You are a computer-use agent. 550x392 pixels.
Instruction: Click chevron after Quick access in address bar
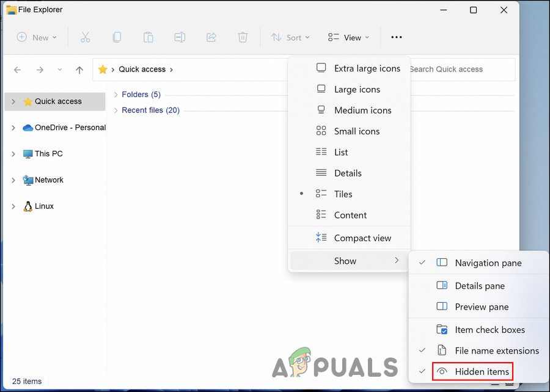[x=172, y=70]
